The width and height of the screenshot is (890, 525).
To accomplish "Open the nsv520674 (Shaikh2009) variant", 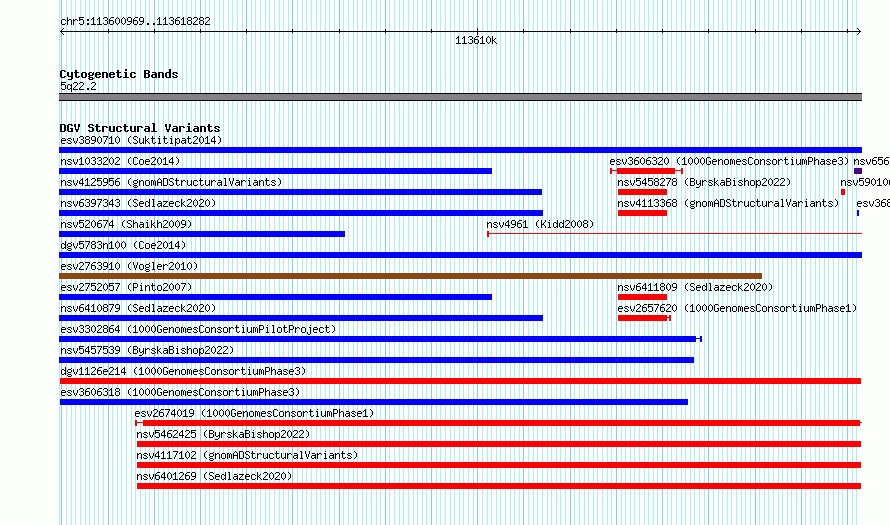I will click(127, 224).
